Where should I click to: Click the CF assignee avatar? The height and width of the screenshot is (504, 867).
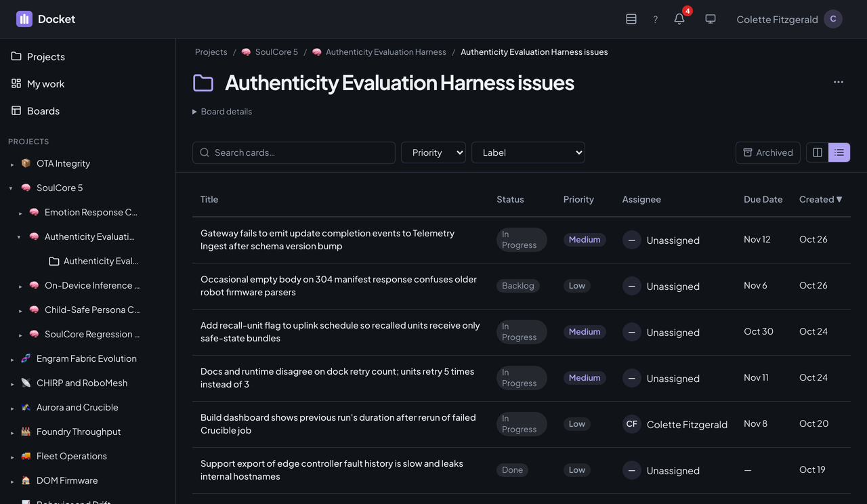pyautogui.click(x=632, y=424)
